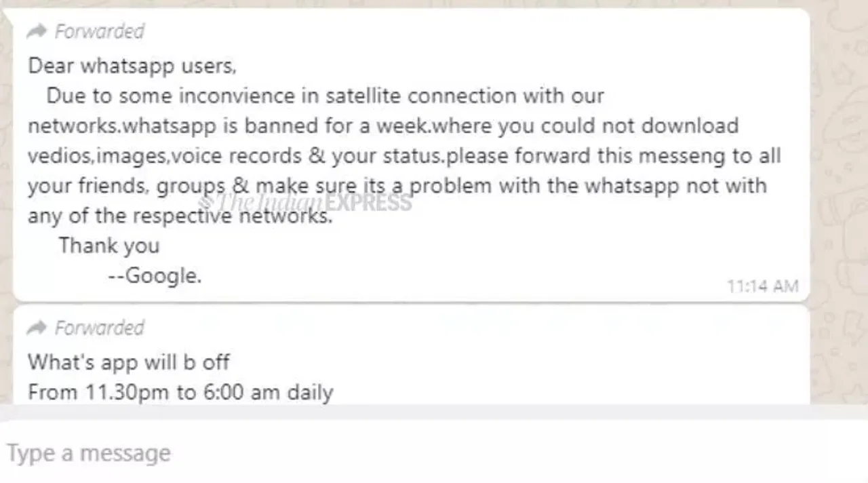Click the line "any of the respective networks."
Viewport: 868px width, 483px height.
click(x=180, y=215)
